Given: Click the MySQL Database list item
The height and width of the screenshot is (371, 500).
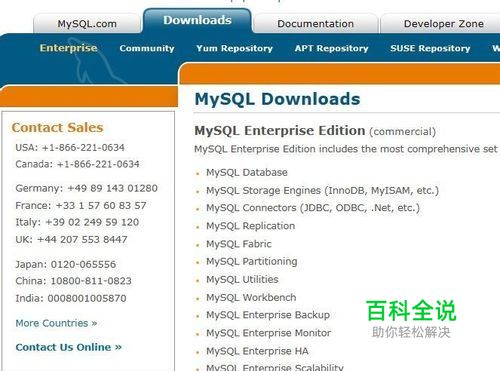Looking at the screenshot, I should point(247,172).
